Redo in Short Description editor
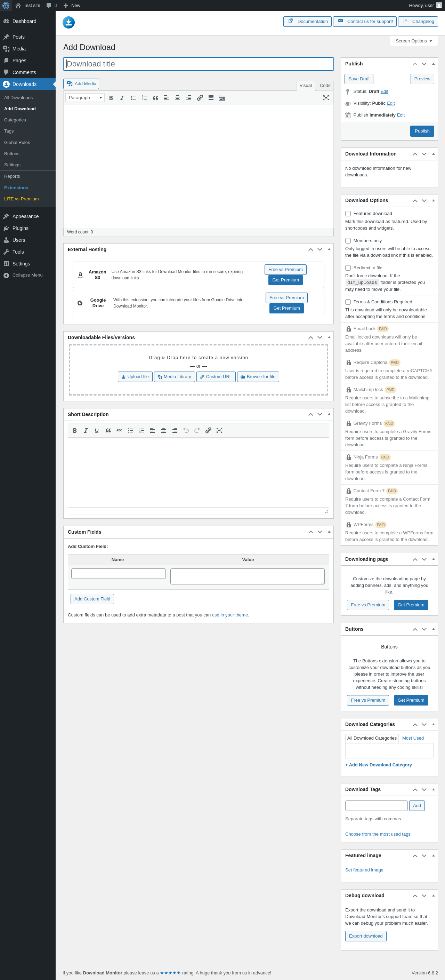Viewport: 445px width, 980px height. coord(197,430)
